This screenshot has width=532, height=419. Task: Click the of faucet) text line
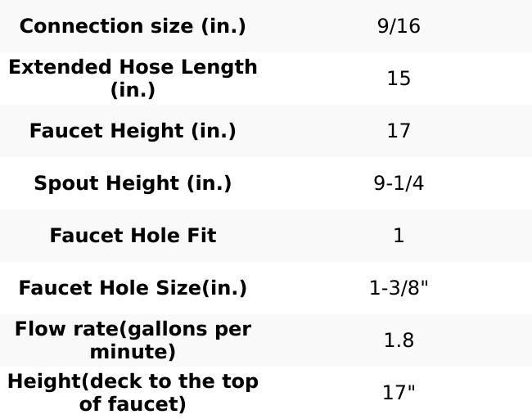(x=133, y=404)
